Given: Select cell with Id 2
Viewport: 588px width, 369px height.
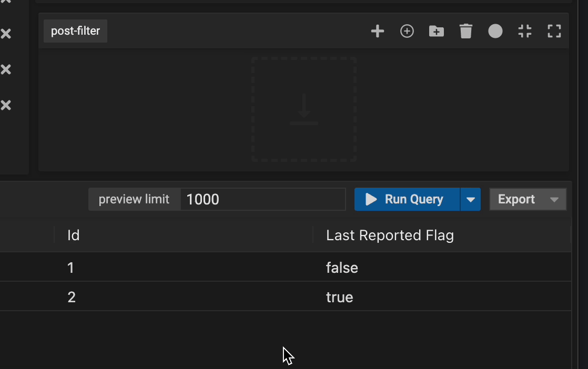Looking at the screenshot, I should coord(184,297).
